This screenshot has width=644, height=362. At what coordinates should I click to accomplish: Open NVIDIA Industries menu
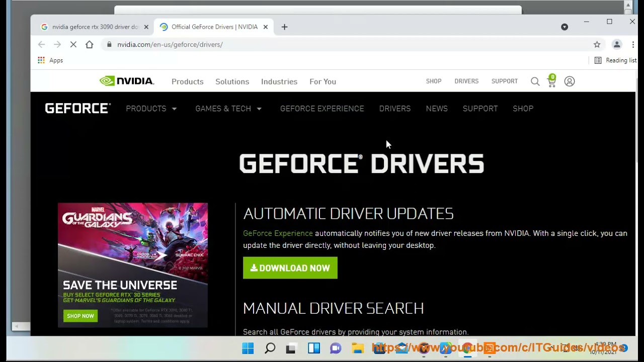(x=279, y=81)
